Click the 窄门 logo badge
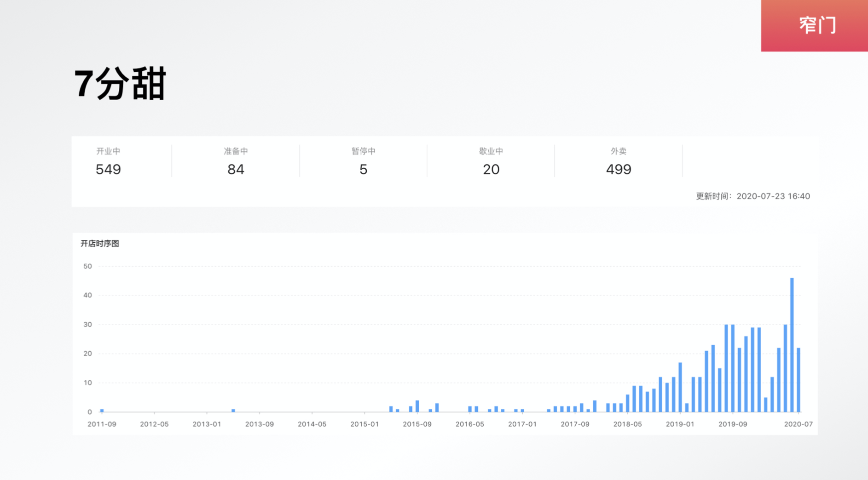Image resolution: width=868 pixels, height=480 pixels. pyautogui.click(x=814, y=25)
